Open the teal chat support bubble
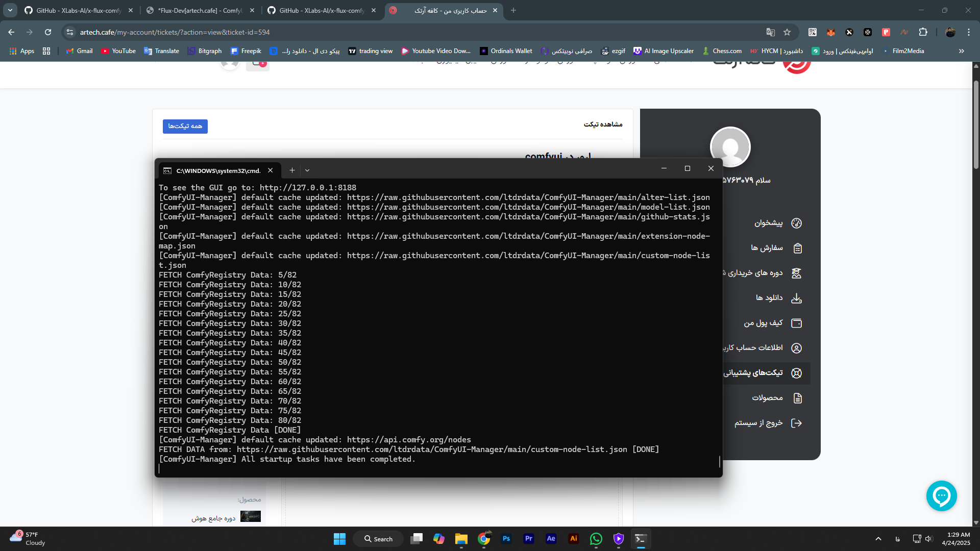 pos(941,495)
